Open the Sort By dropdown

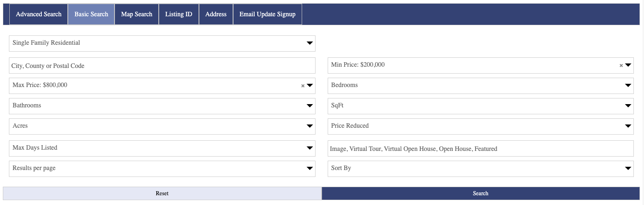tap(480, 169)
